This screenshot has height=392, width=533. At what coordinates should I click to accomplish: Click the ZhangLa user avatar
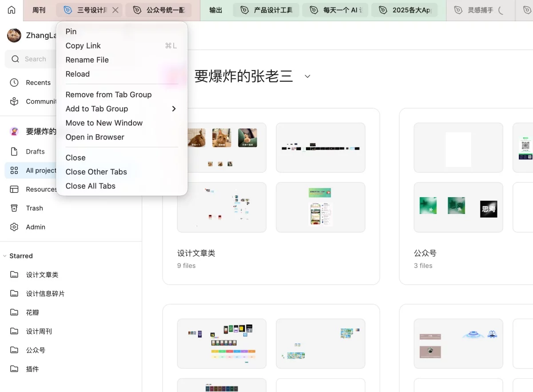click(14, 36)
